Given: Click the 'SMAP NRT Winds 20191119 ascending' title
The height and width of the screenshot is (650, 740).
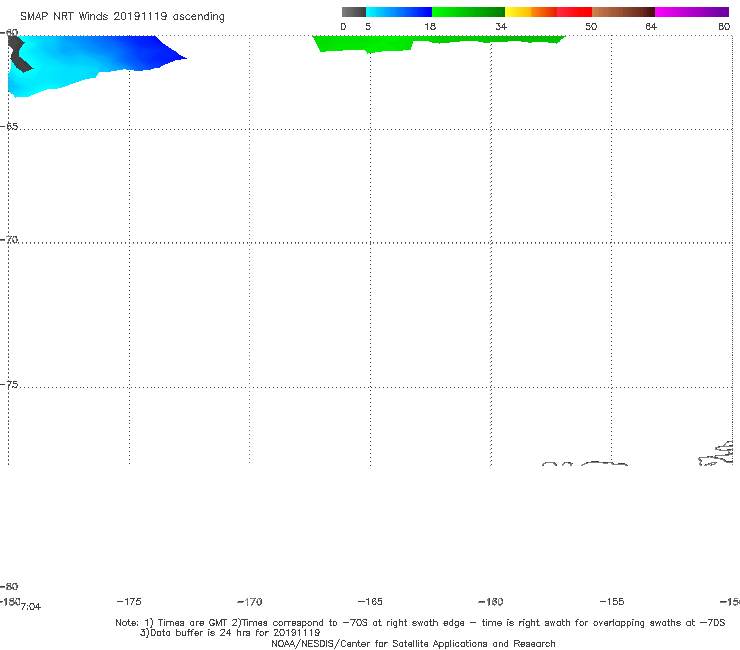Looking at the screenshot, I should tap(122, 16).
